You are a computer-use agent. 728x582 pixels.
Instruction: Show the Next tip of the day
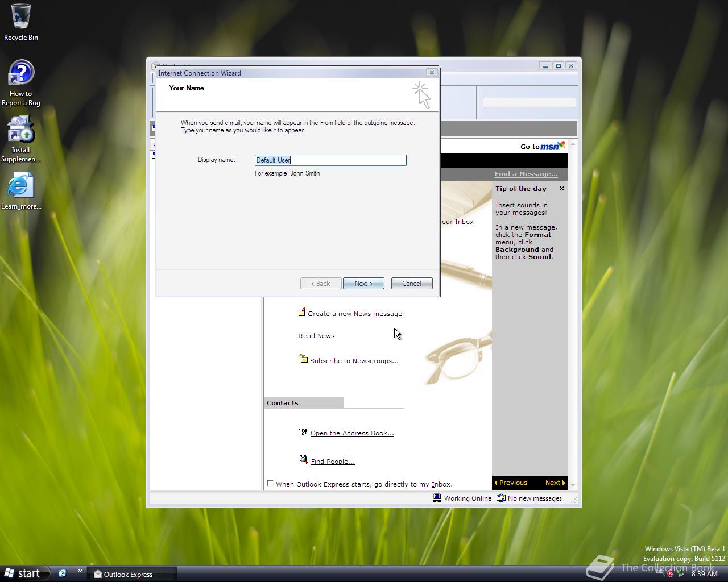point(555,483)
